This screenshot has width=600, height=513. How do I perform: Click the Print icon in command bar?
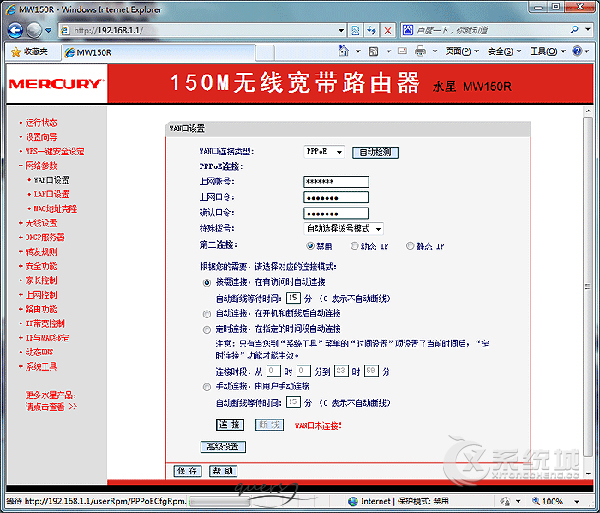tap(420, 51)
